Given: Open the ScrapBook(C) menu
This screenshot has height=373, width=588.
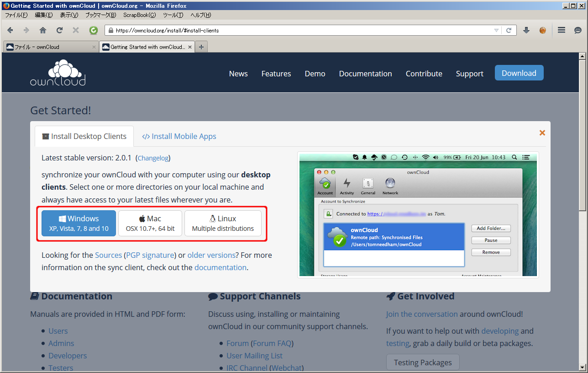Looking at the screenshot, I should pos(139,15).
